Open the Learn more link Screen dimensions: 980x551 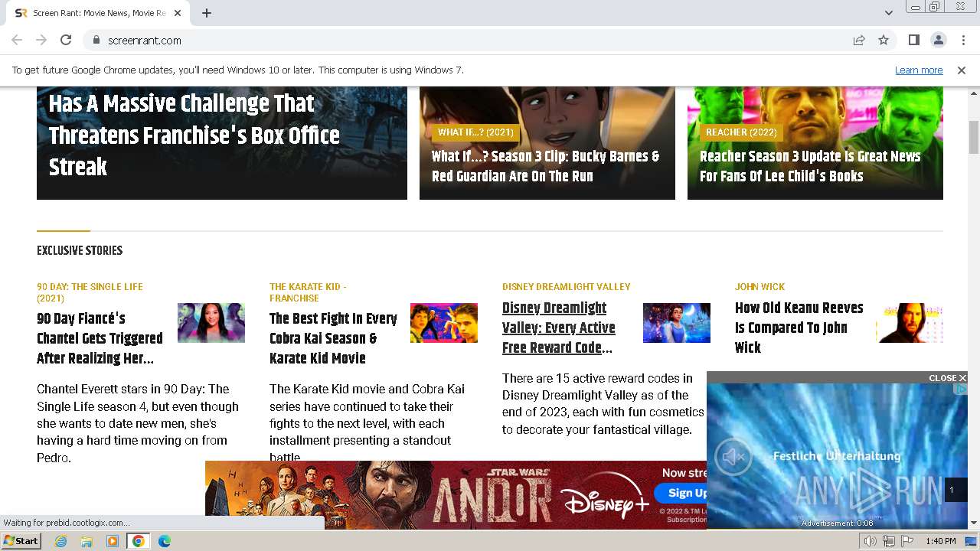[919, 70]
